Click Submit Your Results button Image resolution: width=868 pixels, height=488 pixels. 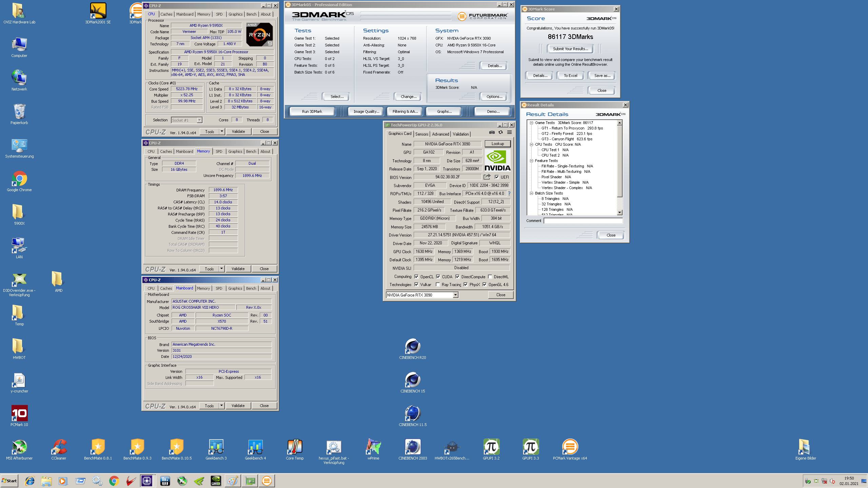click(x=570, y=49)
